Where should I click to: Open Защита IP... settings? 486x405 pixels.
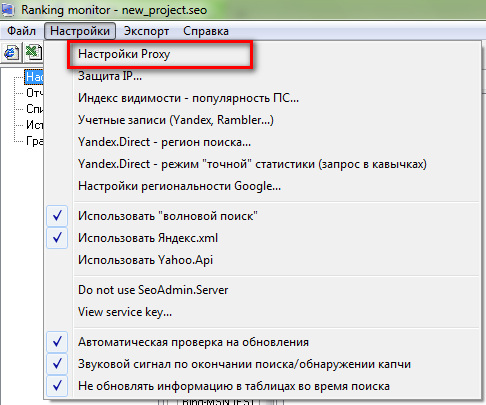[263, 76]
